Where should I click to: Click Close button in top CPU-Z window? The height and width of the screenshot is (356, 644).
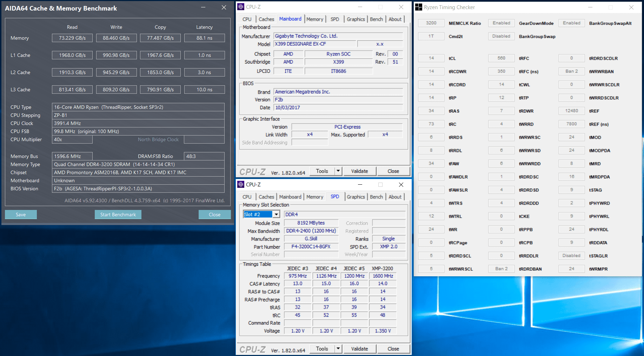pos(393,171)
